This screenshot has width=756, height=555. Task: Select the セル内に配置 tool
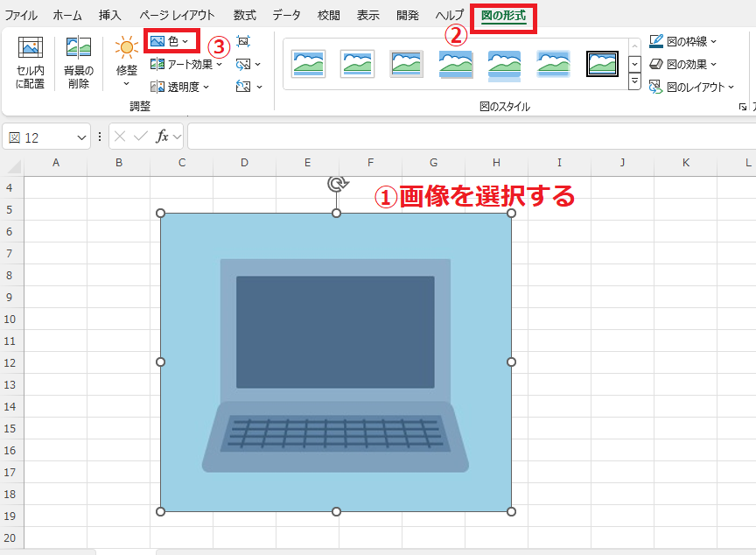point(30,59)
